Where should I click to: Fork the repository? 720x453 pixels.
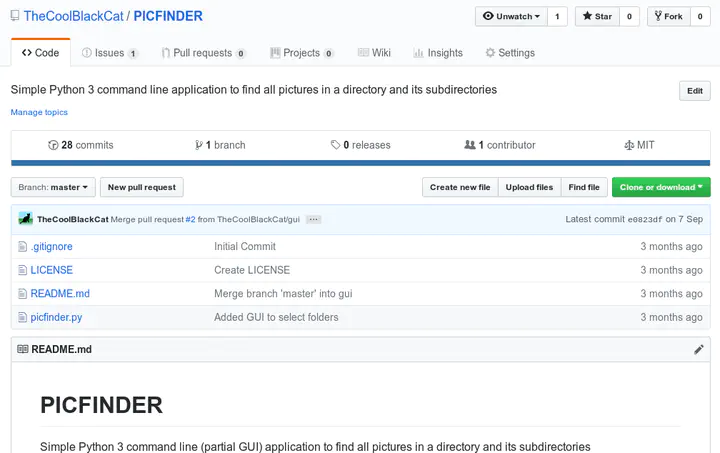coord(669,17)
